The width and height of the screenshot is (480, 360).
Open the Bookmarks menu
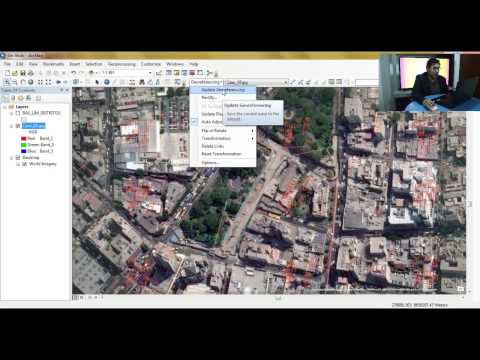(x=53, y=64)
